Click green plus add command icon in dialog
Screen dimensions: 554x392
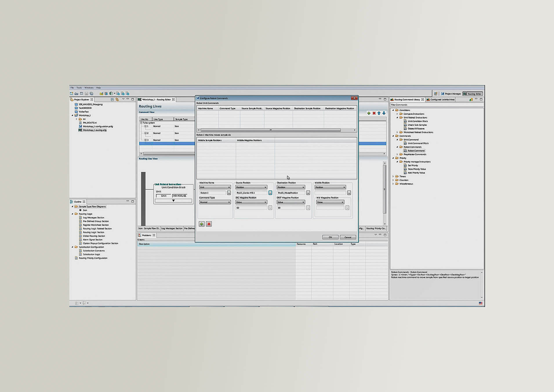(x=201, y=224)
